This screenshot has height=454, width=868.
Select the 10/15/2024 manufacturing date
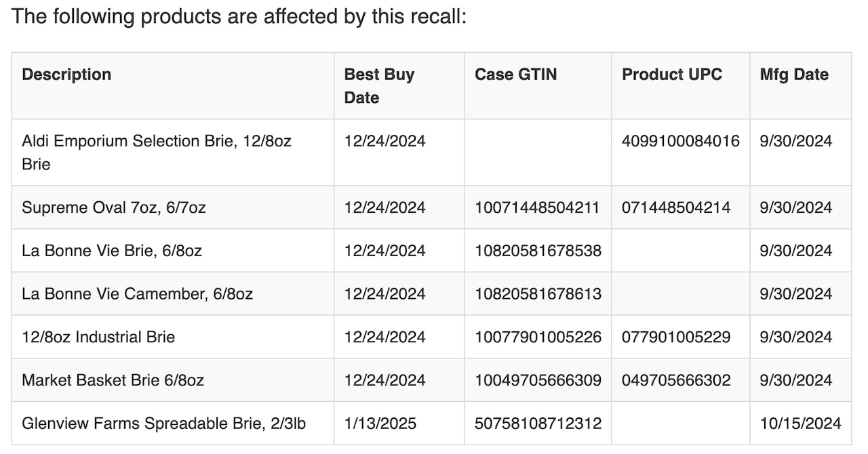(801, 424)
